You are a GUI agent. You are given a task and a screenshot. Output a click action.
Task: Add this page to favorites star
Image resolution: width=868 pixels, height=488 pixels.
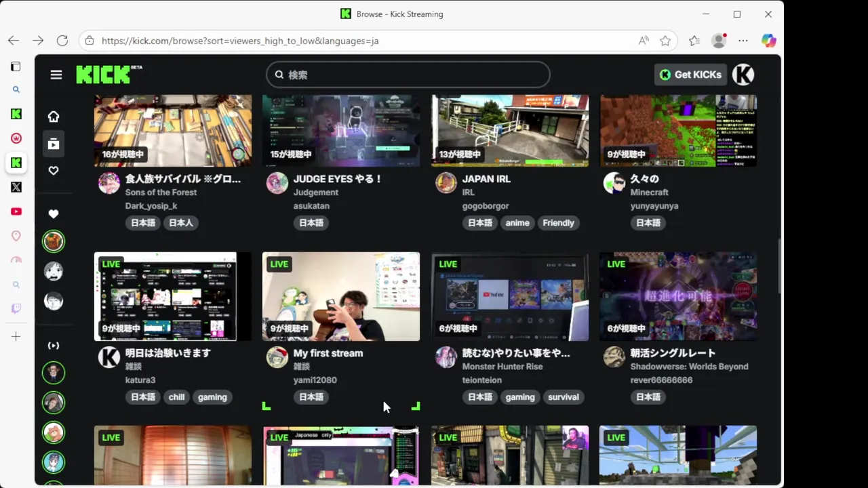pos(665,41)
